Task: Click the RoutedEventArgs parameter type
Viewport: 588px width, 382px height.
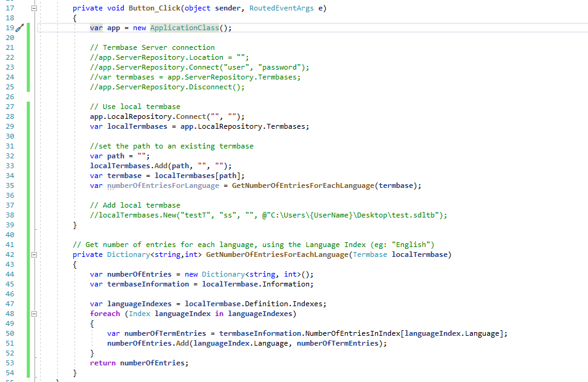Action: coord(281,8)
